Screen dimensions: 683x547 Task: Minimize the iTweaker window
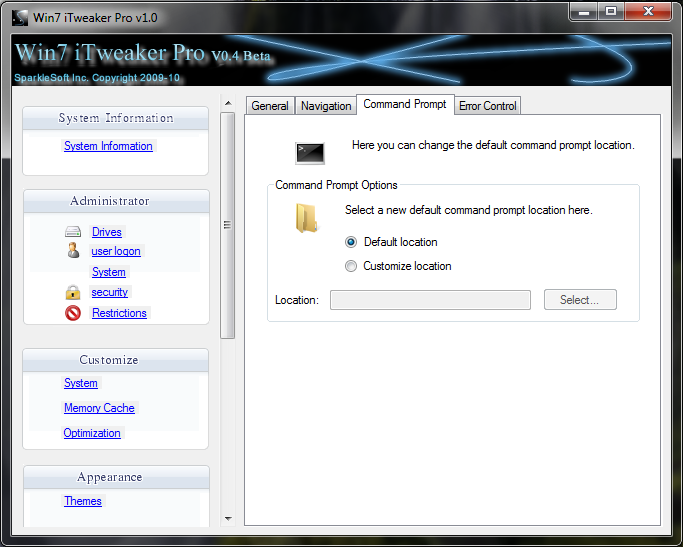click(584, 12)
